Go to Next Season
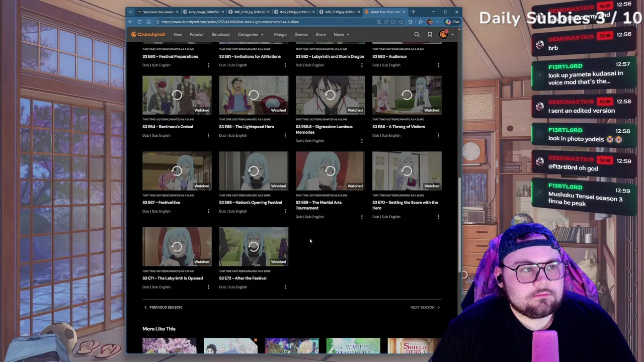The image size is (644, 362). coord(425,307)
